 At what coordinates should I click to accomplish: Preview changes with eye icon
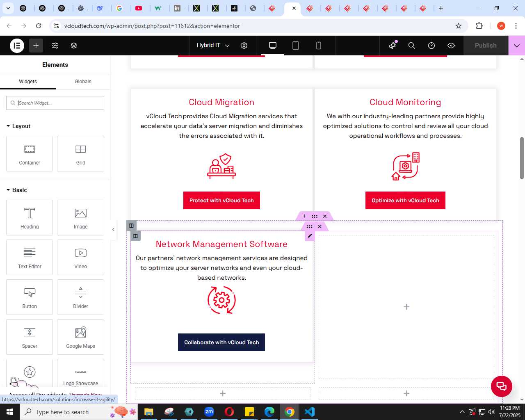451,46
